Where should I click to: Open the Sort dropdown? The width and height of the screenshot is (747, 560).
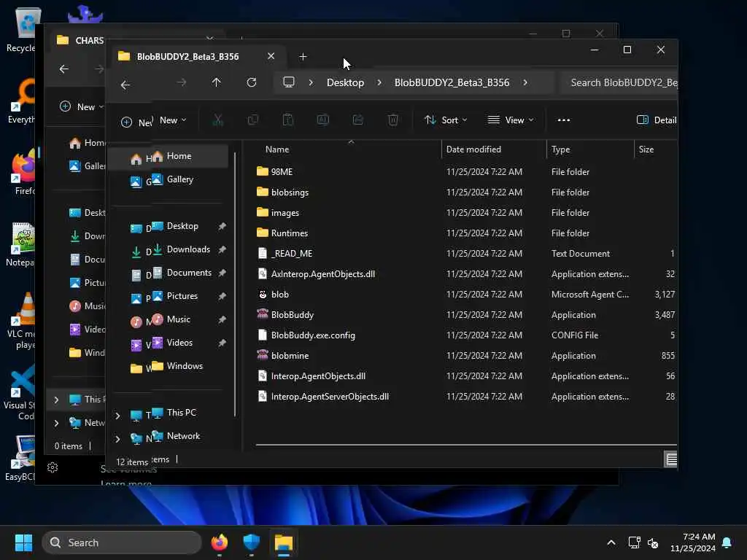click(x=446, y=120)
